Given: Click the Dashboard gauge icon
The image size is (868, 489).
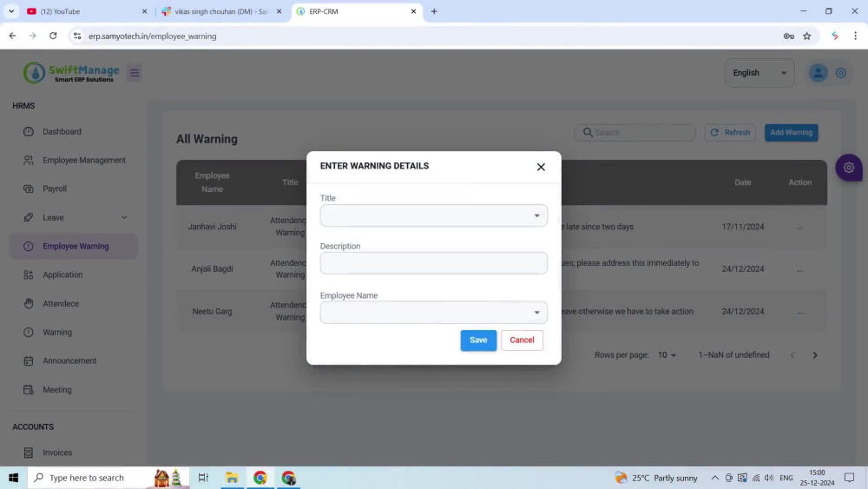Looking at the screenshot, I should pyautogui.click(x=29, y=132).
